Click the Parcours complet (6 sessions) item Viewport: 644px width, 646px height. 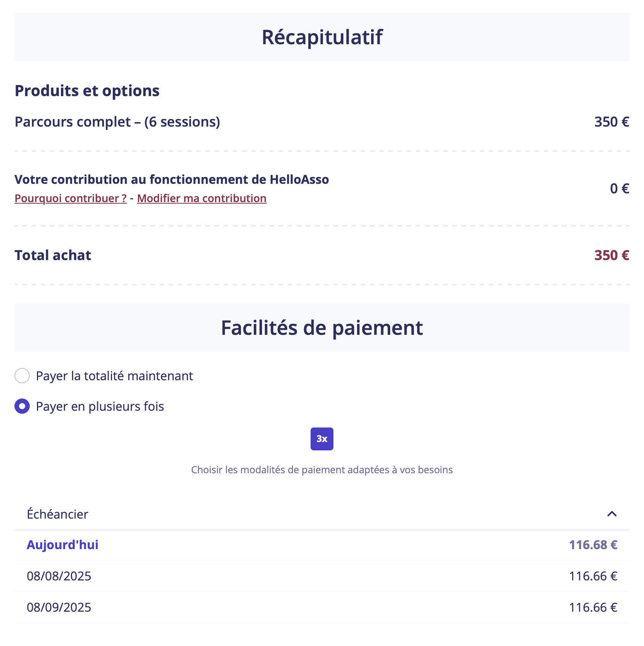click(x=117, y=122)
